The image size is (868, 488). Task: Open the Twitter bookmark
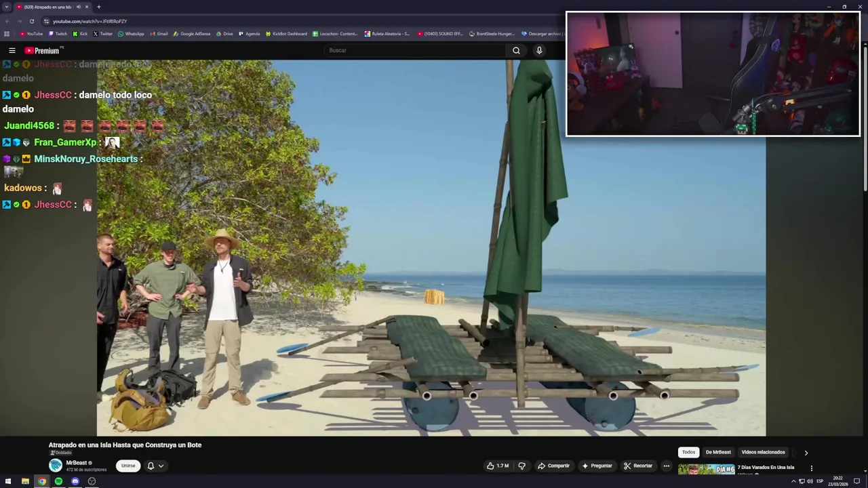pyautogui.click(x=102, y=34)
